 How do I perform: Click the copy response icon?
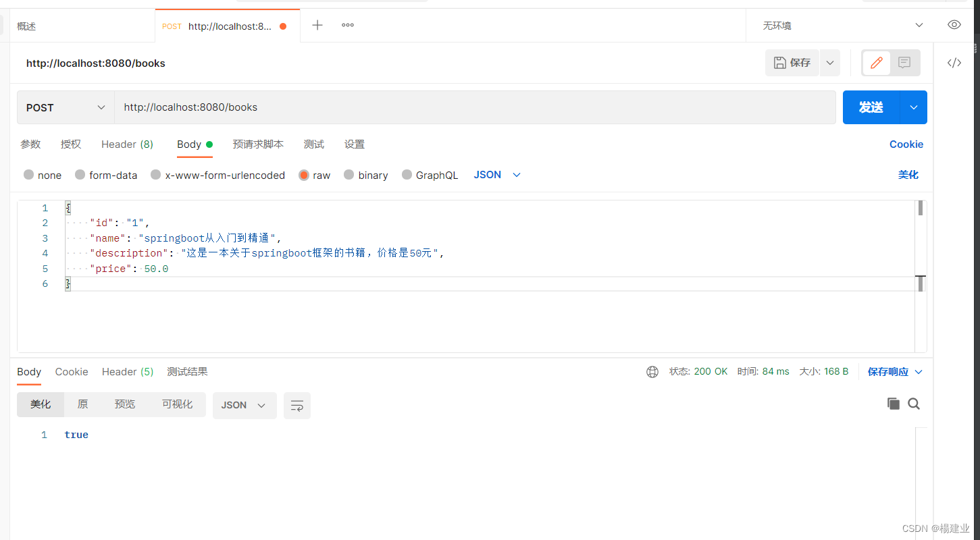click(x=893, y=403)
